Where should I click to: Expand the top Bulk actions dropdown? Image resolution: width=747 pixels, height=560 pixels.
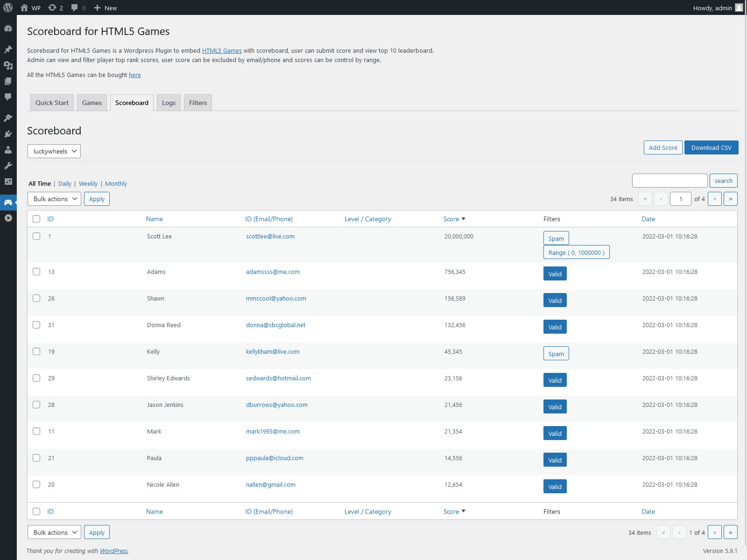pos(54,199)
